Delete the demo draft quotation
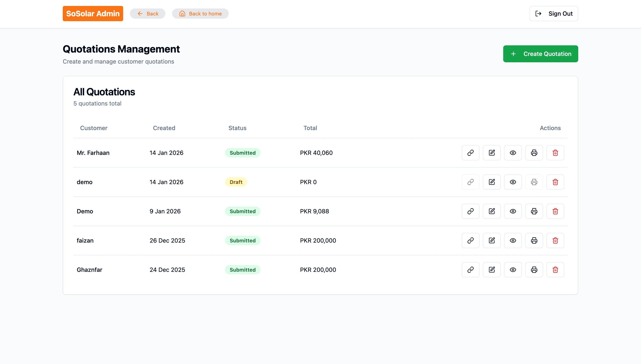Viewport: 641px width, 364px height. 555,182
